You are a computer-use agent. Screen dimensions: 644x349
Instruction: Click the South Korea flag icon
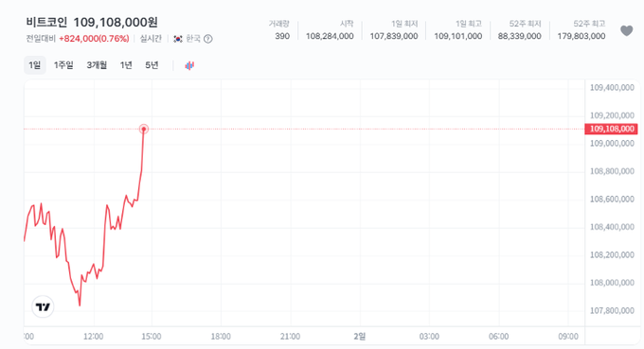(x=178, y=39)
